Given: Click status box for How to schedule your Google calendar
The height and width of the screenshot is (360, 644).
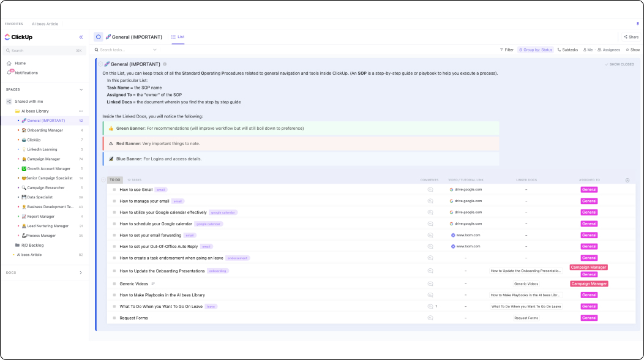Looking at the screenshot, I should click(114, 224).
